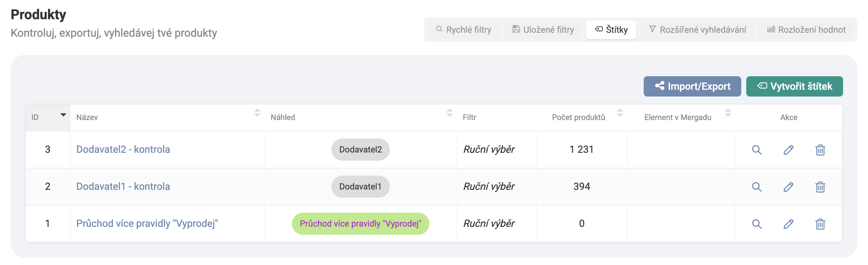Edit Dodavatel1 - kontrola with pencil icon

[788, 187]
